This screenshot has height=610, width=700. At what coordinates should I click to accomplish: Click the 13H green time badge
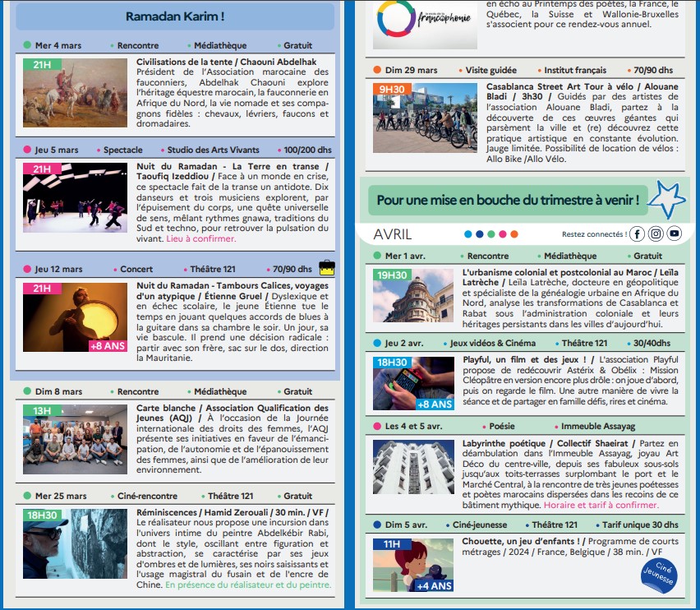[x=42, y=411]
